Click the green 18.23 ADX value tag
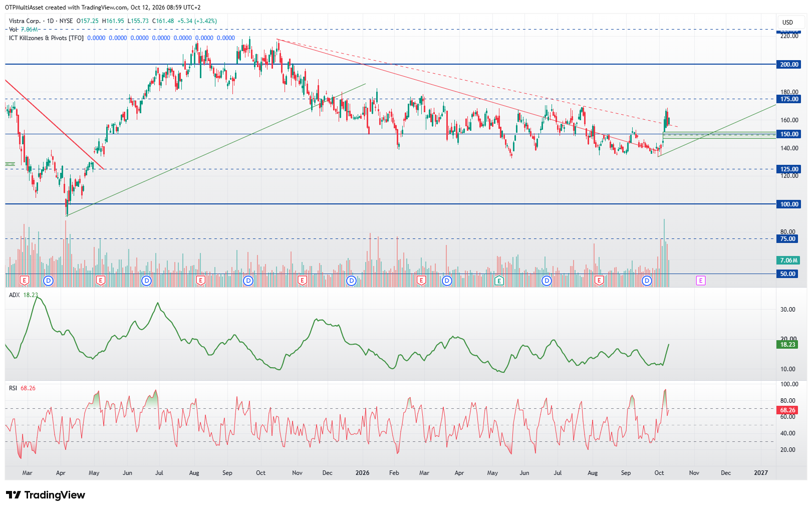812x510 pixels. click(x=787, y=345)
